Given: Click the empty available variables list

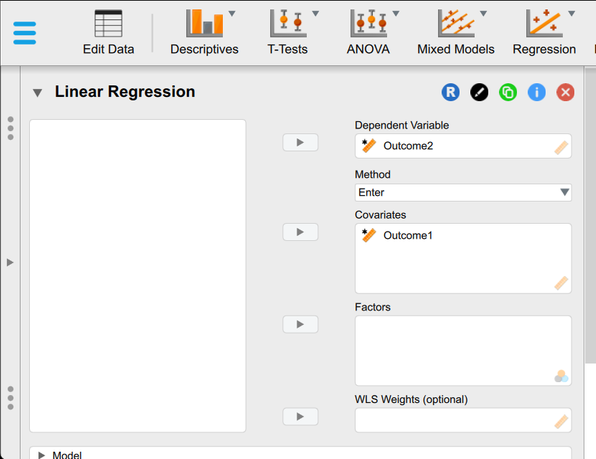Looking at the screenshot, I should tap(138, 276).
